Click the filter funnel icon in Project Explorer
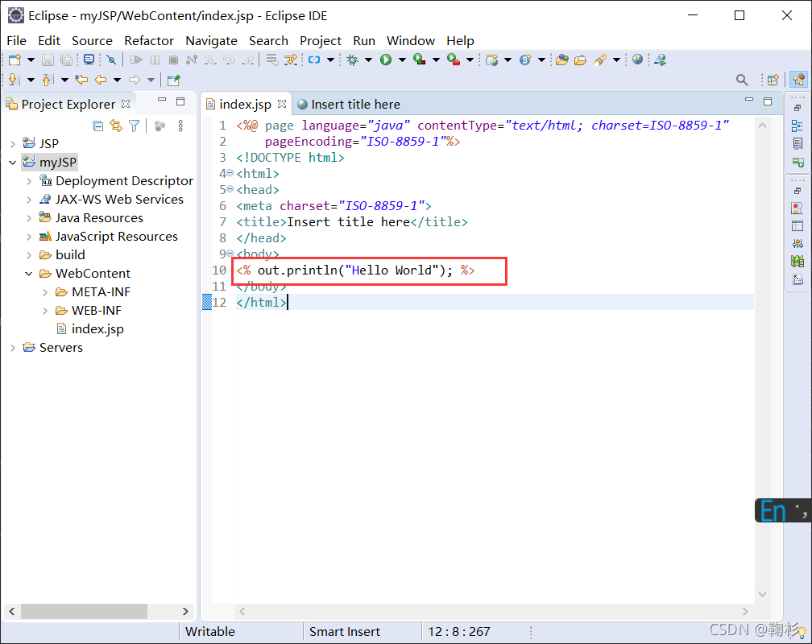The height and width of the screenshot is (644, 812). click(134, 126)
